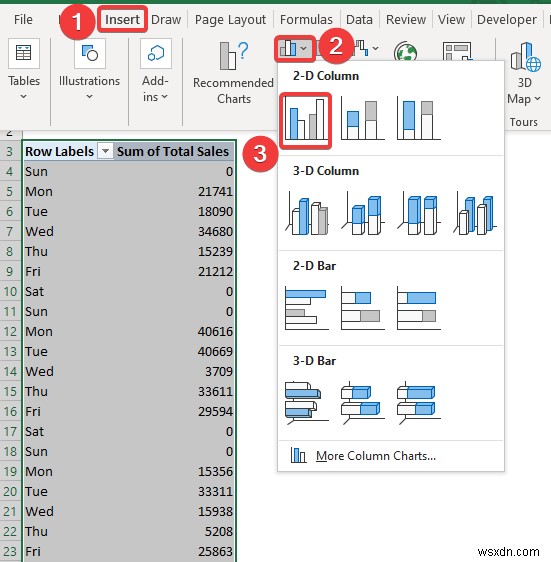Screen dimensions: 551x562
Task: Switch to the Developer tab
Action: click(x=507, y=19)
